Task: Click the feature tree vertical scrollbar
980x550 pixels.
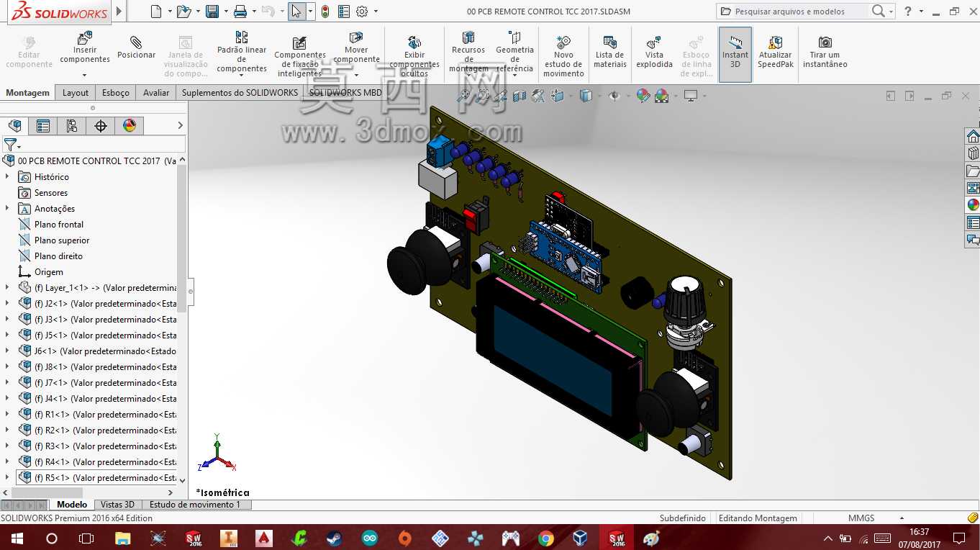Action: (182, 238)
